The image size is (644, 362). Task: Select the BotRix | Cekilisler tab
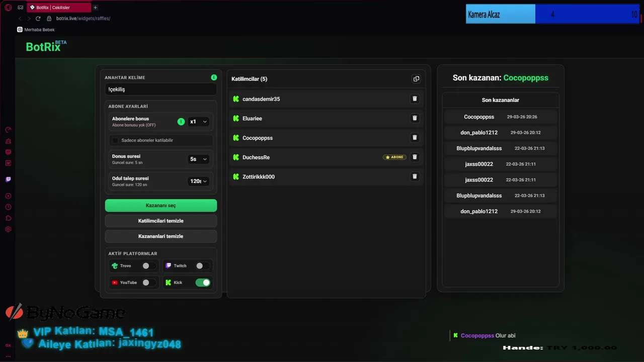coord(59,8)
